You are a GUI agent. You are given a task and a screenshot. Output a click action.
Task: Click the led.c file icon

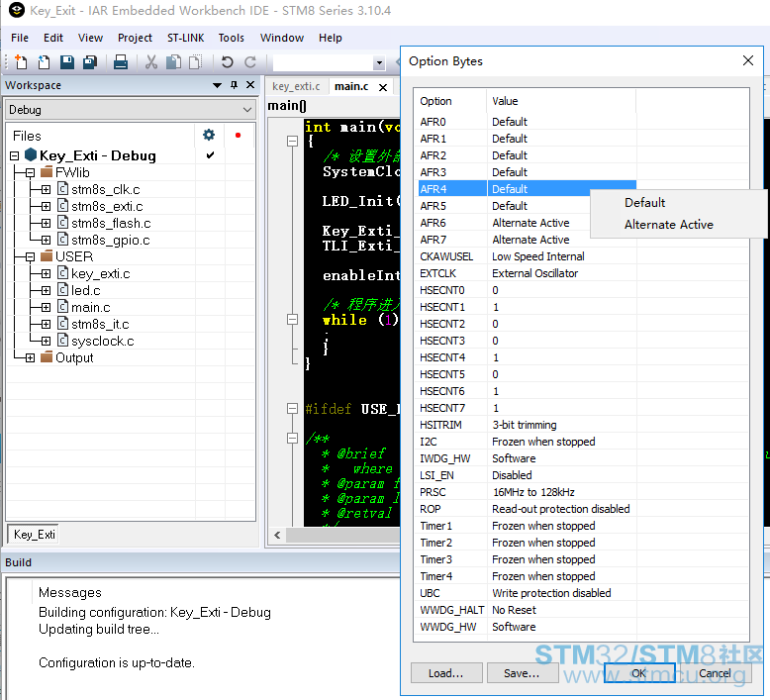point(63,290)
